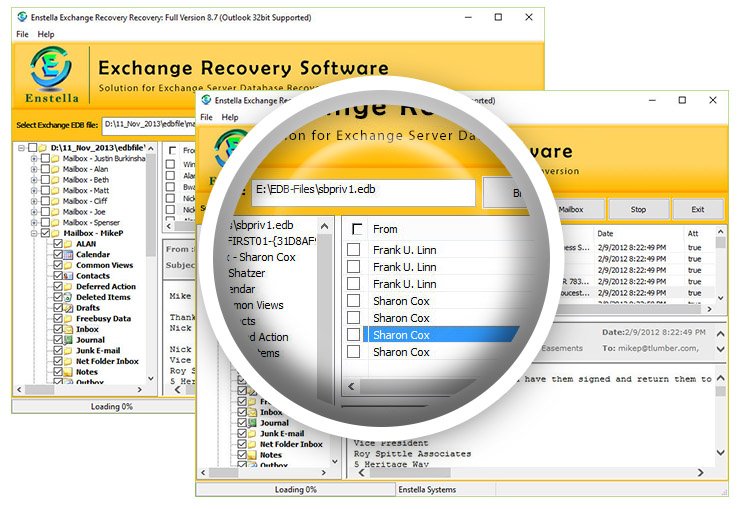Expand the Mailbox - Matt tree node
739x509 pixels.
pos(34,190)
